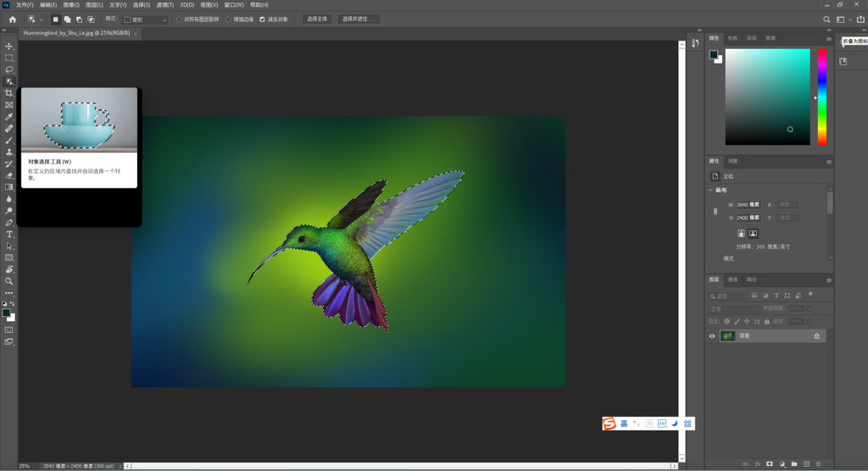Select the Lasso tool
The height and width of the screenshot is (471, 868).
click(9, 69)
